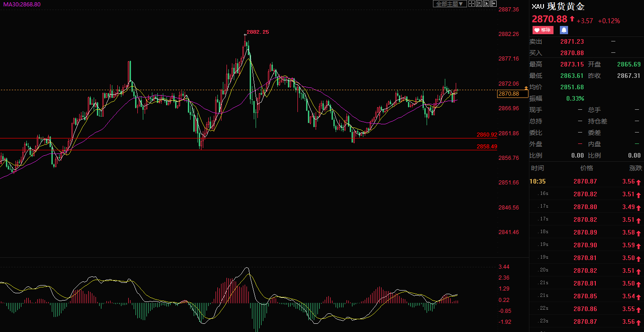Click the blue bell alert icon
The image size is (644, 332).
coord(564,30)
